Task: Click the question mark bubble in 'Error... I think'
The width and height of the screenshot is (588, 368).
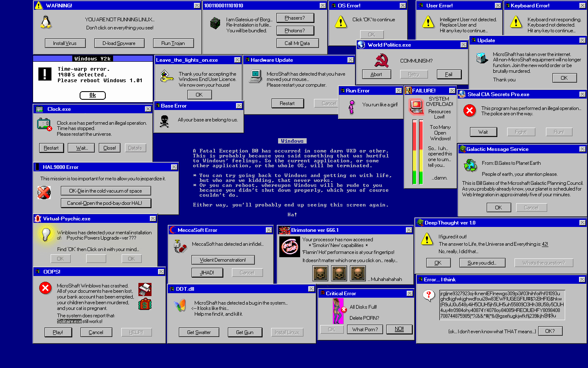Action: point(428,295)
